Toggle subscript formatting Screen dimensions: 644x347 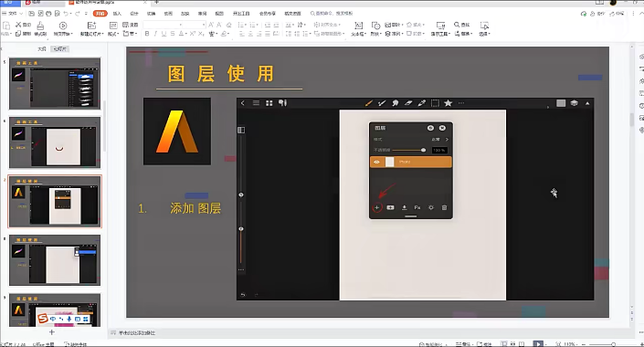pos(201,34)
